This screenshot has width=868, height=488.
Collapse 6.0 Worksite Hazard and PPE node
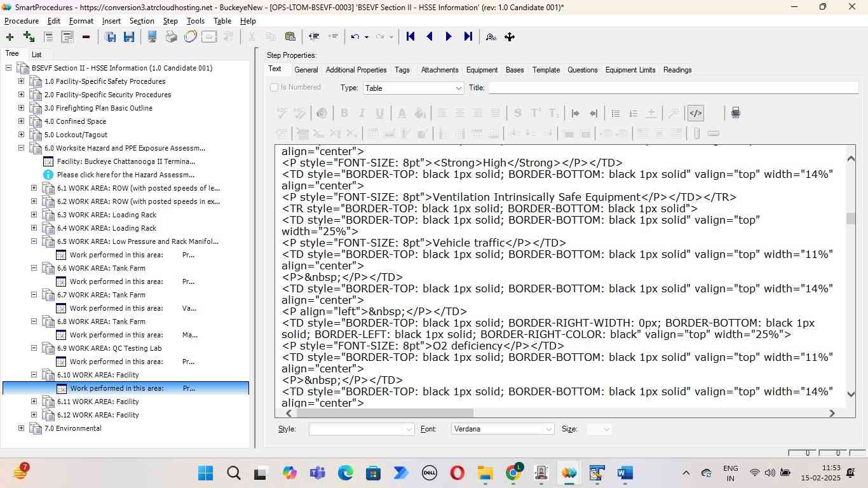click(21, 148)
